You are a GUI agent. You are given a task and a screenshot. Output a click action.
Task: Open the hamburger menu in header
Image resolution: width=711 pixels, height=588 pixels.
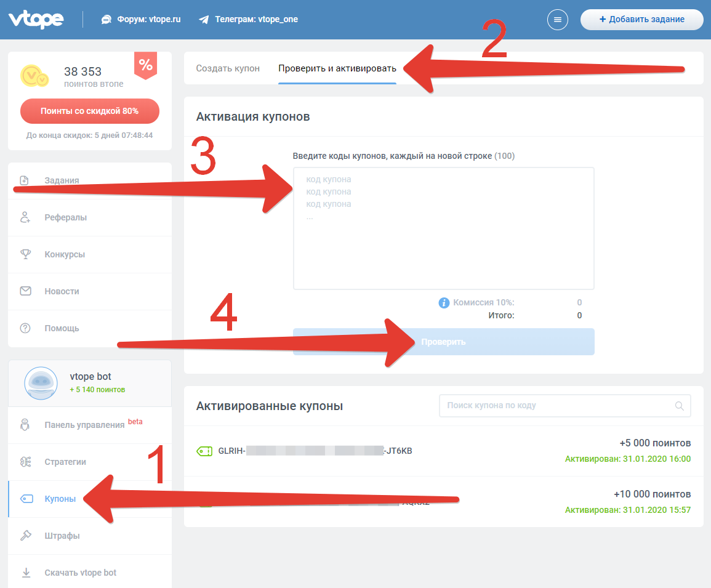(557, 20)
